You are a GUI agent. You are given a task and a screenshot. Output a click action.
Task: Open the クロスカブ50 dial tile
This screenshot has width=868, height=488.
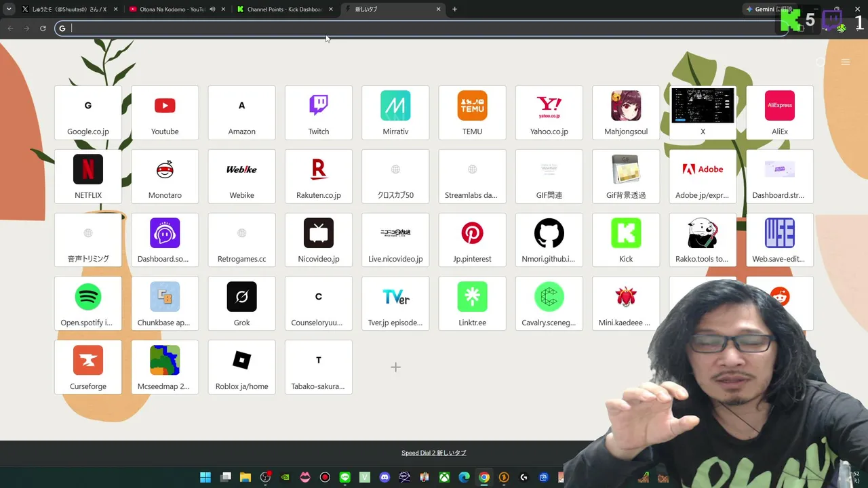click(x=395, y=176)
